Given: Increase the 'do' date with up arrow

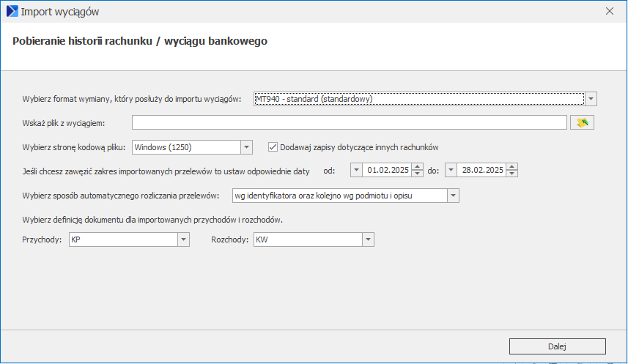Looking at the screenshot, I should tap(511, 167).
